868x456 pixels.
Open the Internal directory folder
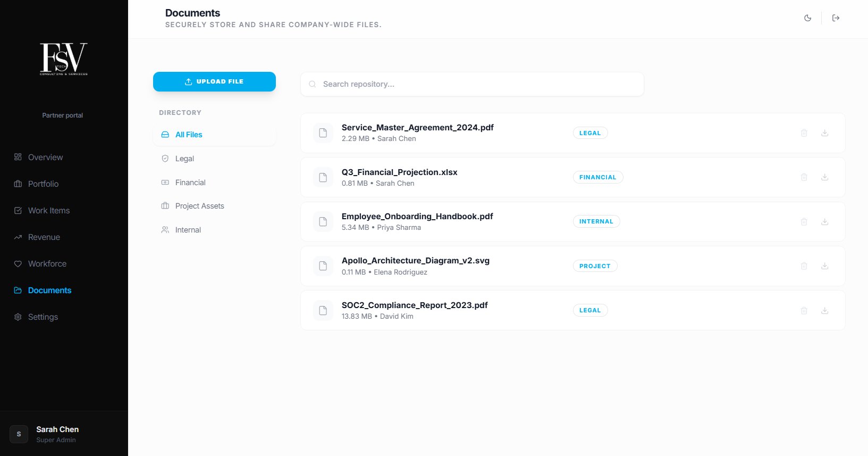pos(214,230)
